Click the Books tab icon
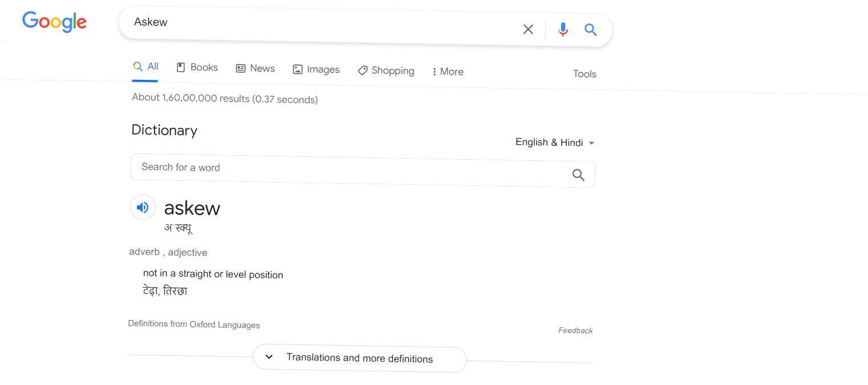This screenshot has height=385, width=868. 180,67
